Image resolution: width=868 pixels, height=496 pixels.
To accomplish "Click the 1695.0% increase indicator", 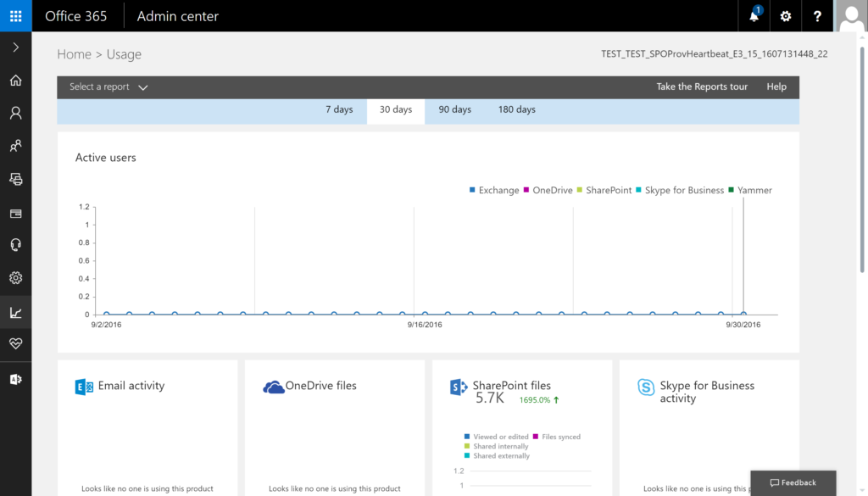I will tap(539, 399).
